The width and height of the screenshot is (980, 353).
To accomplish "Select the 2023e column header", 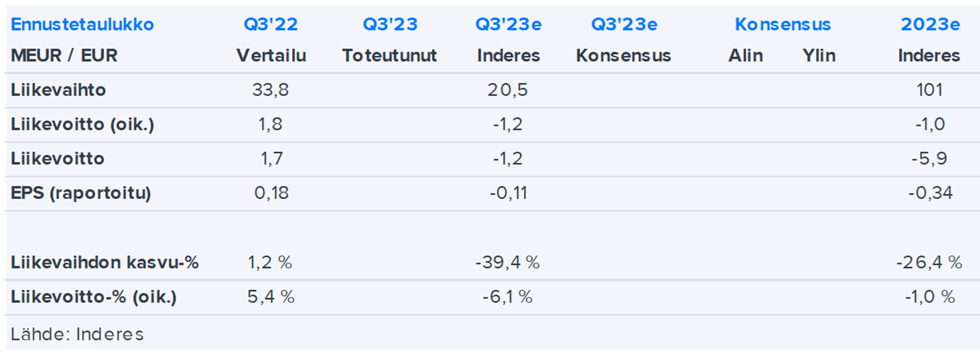I will [x=930, y=24].
